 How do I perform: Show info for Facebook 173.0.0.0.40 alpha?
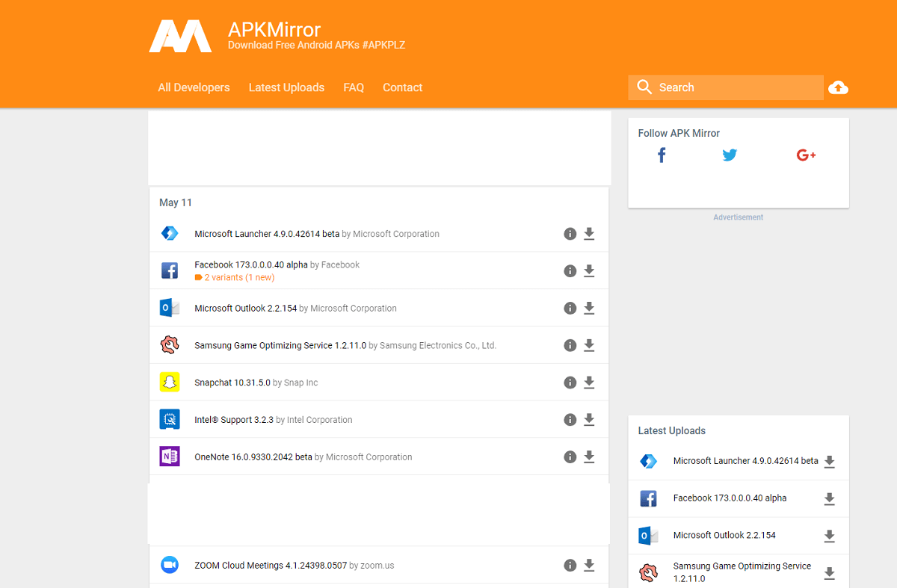click(x=570, y=270)
